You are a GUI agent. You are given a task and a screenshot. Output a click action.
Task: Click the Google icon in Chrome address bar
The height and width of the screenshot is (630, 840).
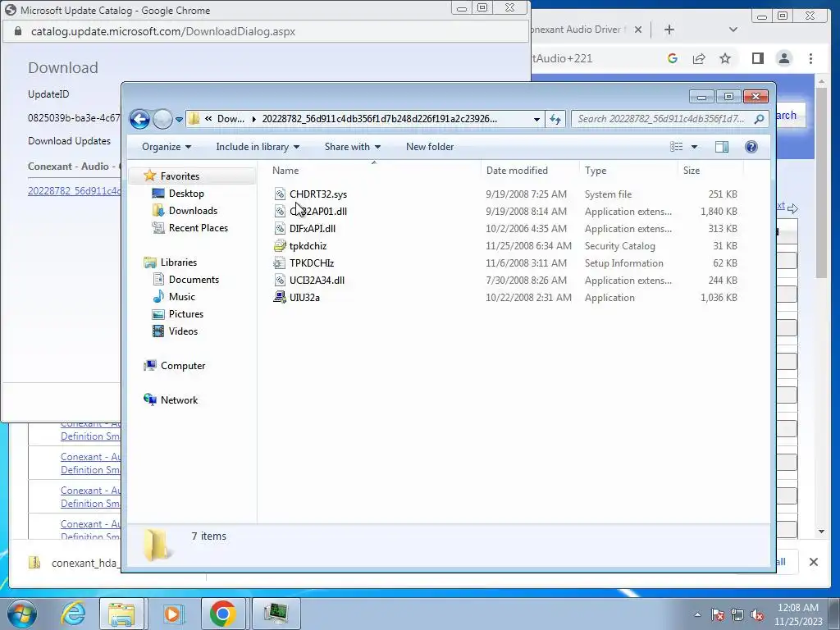(x=673, y=58)
